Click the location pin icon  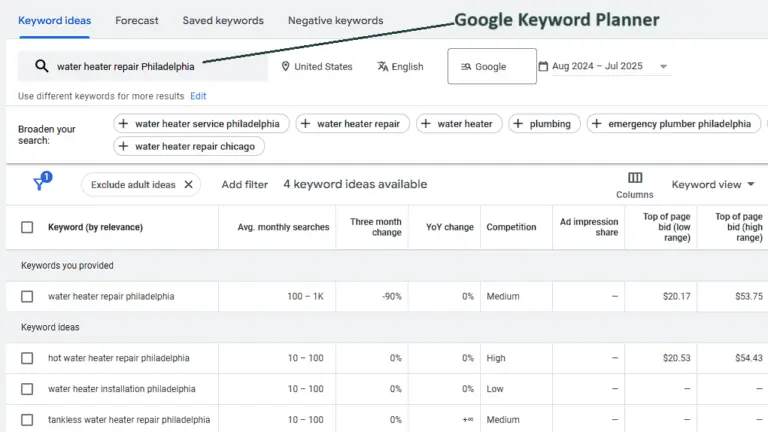coord(286,67)
